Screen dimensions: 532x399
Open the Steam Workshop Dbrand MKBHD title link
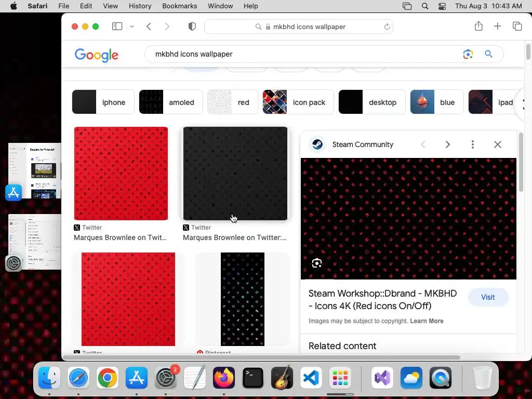(x=382, y=300)
